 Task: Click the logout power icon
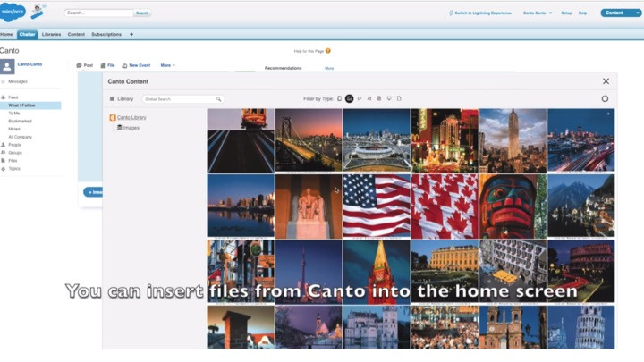point(605,98)
